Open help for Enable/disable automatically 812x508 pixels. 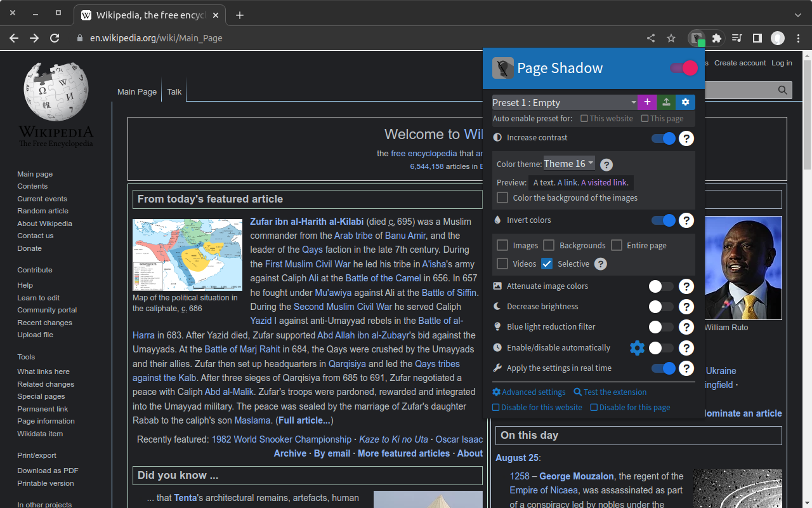(686, 348)
